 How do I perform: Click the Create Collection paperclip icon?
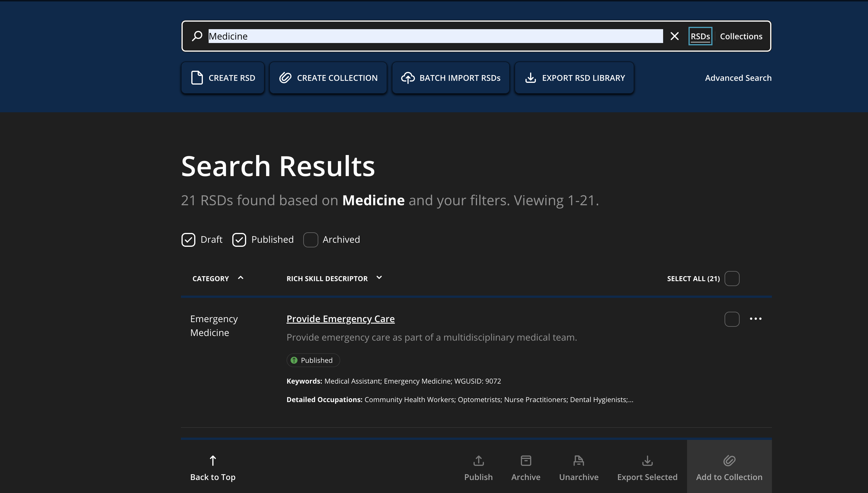click(x=285, y=78)
